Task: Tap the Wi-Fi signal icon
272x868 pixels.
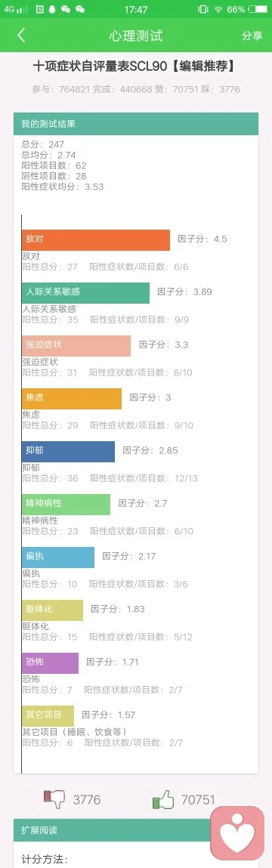Action: (x=218, y=9)
